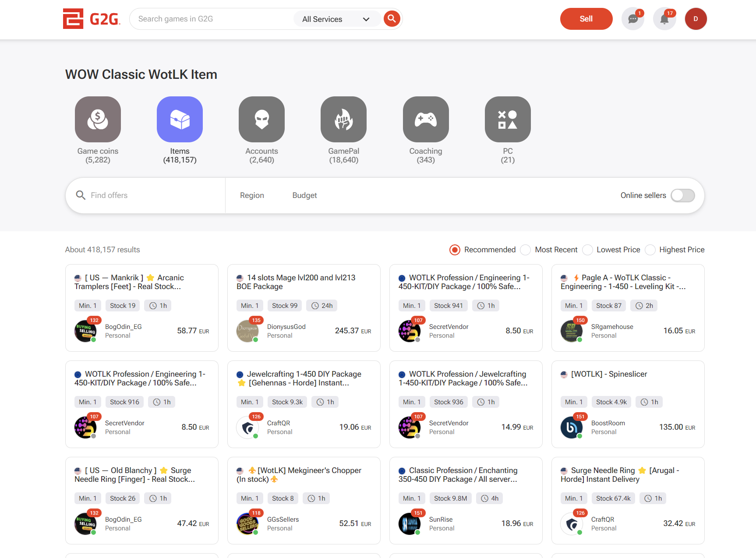756x558 pixels.
Task: Click the Stock 941 badge
Action: [449, 306]
